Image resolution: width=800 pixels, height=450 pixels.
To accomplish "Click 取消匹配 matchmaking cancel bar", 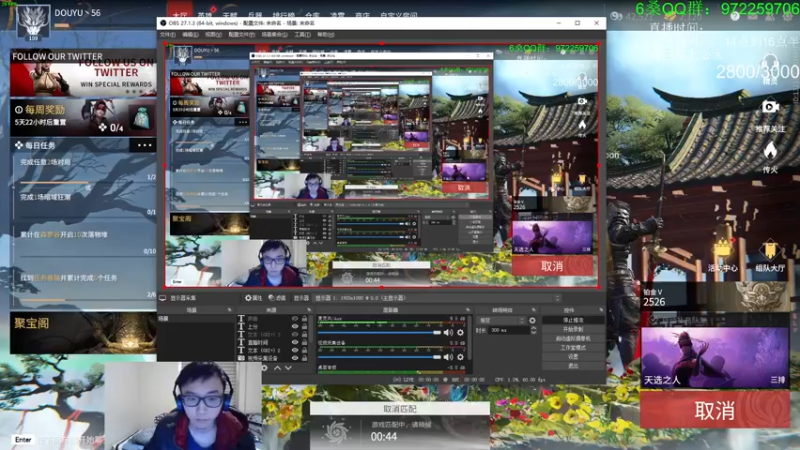I will click(399, 409).
